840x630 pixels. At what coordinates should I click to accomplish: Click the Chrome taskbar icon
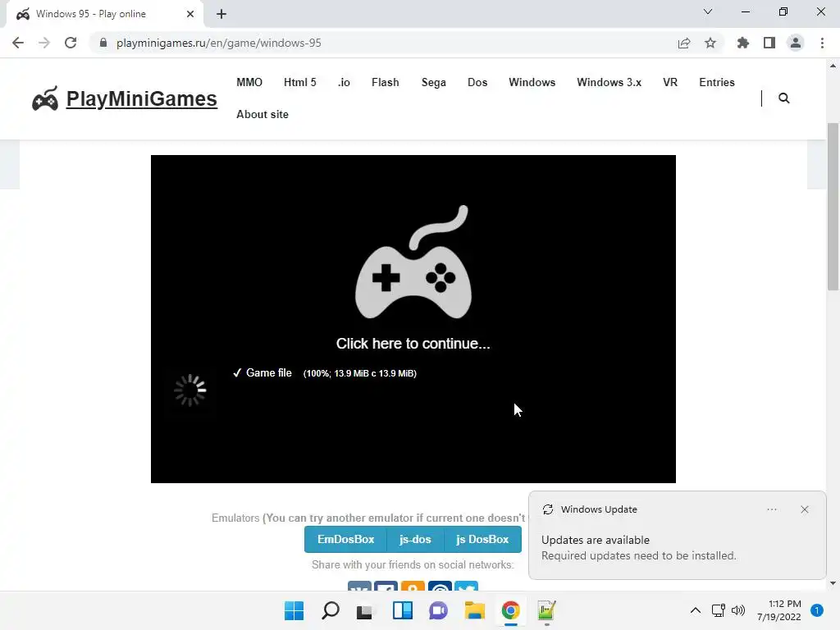[x=510, y=610]
